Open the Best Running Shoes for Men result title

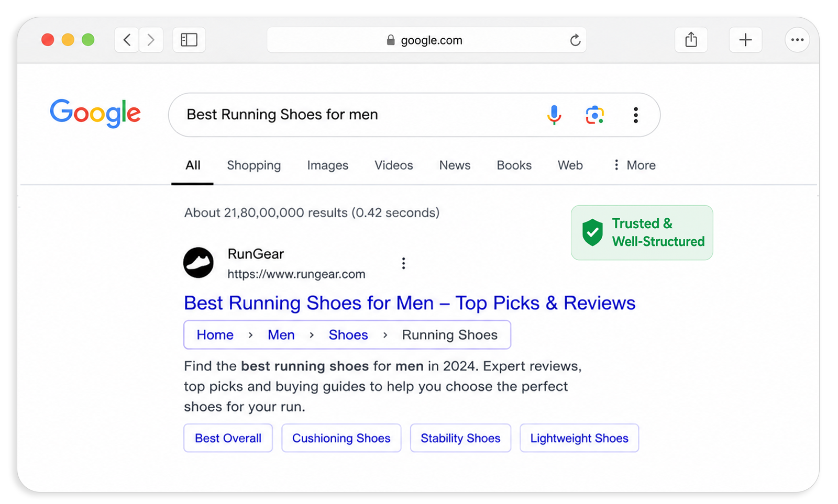coord(410,303)
